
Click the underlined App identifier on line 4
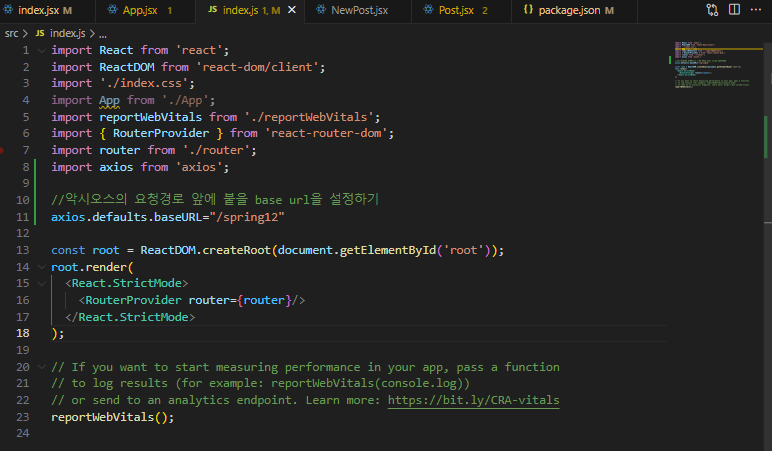pyautogui.click(x=109, y=100)
